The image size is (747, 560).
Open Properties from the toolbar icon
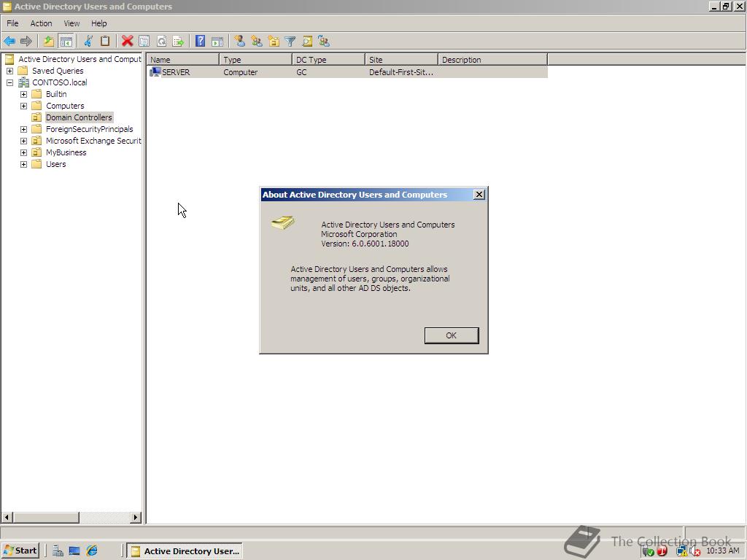coord(144,42)
